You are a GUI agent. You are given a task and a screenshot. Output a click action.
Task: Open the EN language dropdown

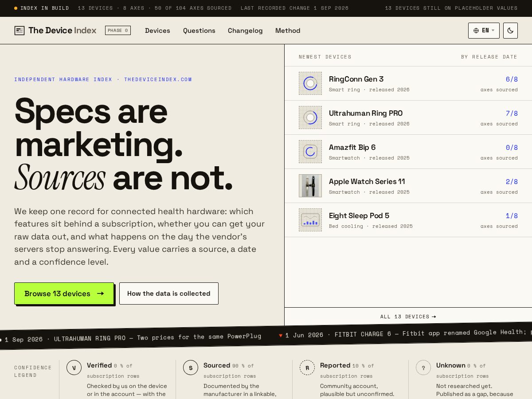coord(484,31)
